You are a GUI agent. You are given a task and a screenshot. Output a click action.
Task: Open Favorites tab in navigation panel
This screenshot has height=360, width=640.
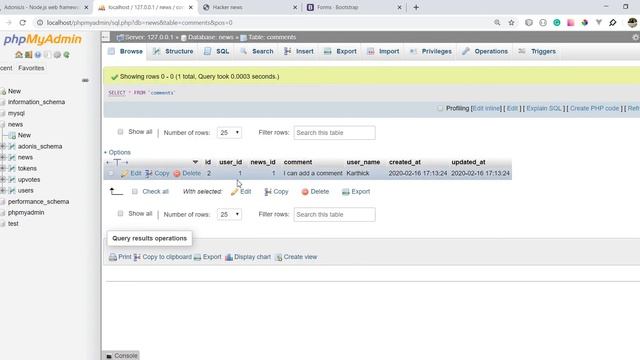pyautogui.click(x=31, y=68)
